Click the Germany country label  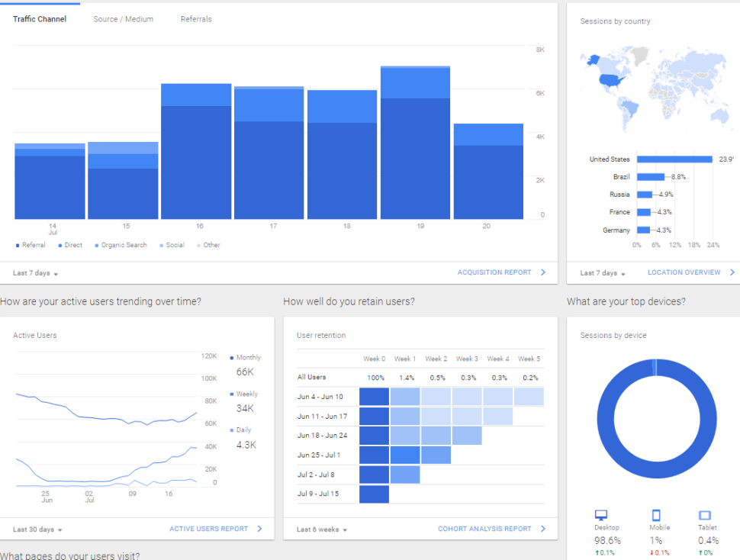tap(616, 230)
